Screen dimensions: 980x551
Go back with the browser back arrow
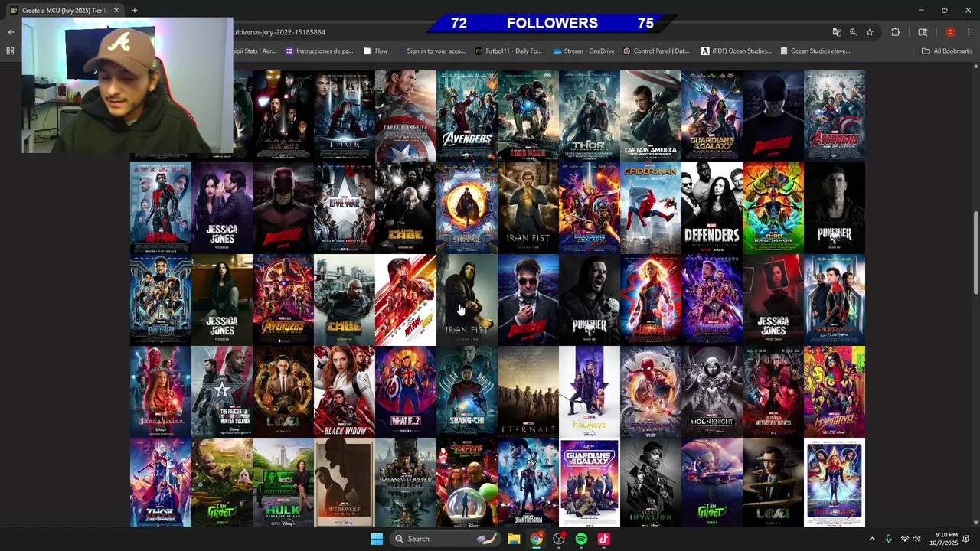coord(11,32)
